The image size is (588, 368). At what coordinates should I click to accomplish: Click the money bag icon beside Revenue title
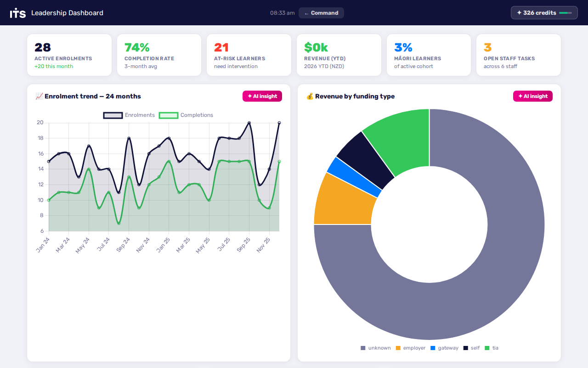pyautogui.click(x=310, y=96)
